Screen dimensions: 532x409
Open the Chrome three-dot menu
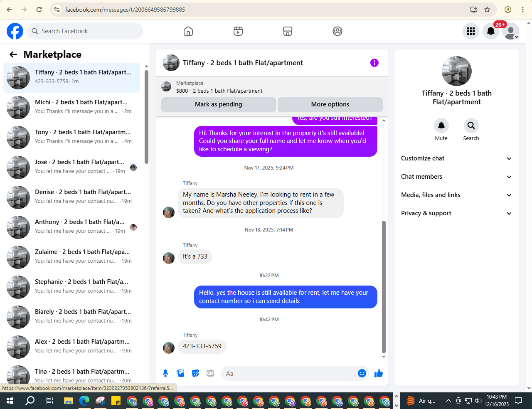pos(523,10)
